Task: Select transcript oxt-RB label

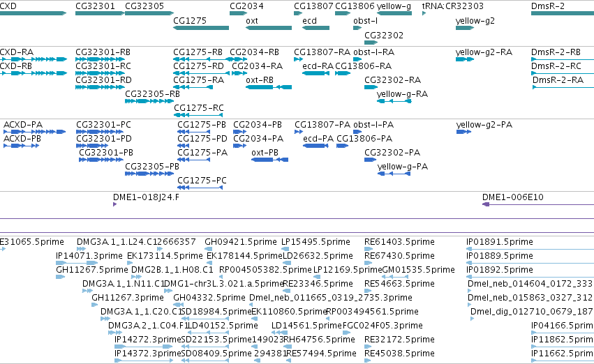Action: (260, 79)
